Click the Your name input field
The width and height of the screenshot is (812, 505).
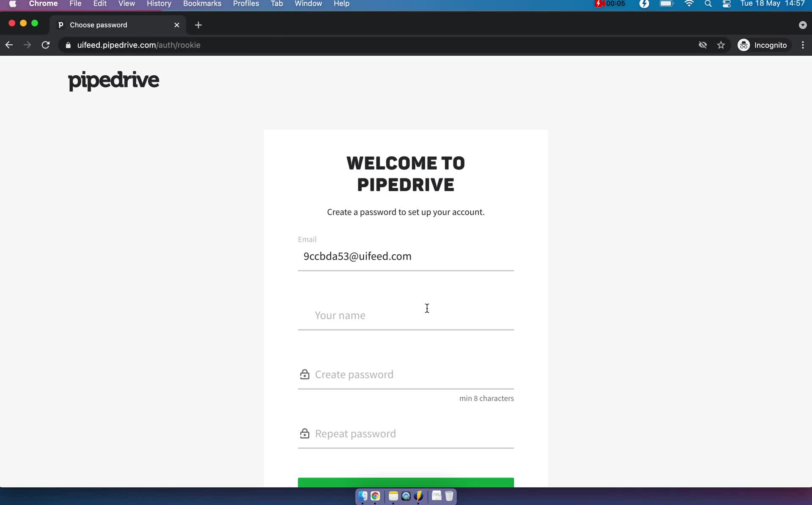pyautogui.click(x=406, y=315)
